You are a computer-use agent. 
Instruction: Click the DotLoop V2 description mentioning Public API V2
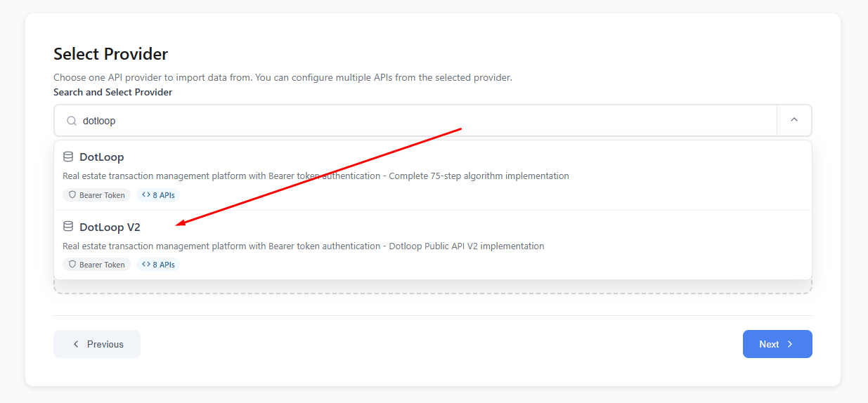point(304,246)
